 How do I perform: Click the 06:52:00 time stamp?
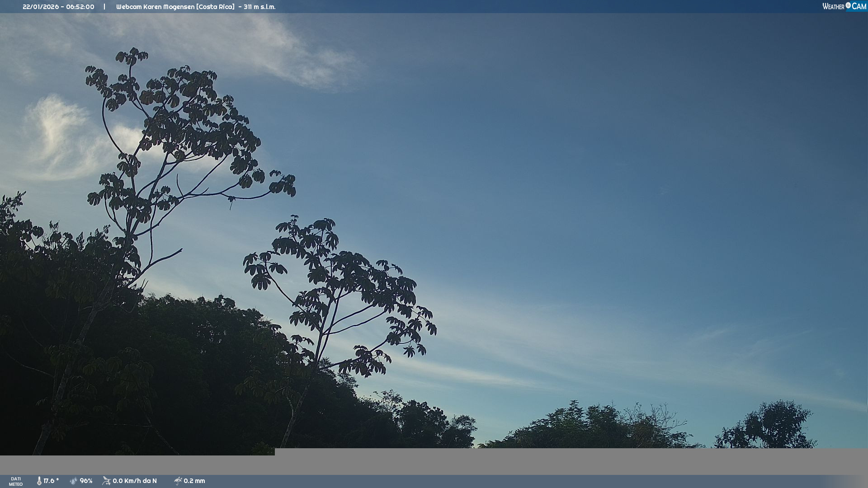click(80, 7)
